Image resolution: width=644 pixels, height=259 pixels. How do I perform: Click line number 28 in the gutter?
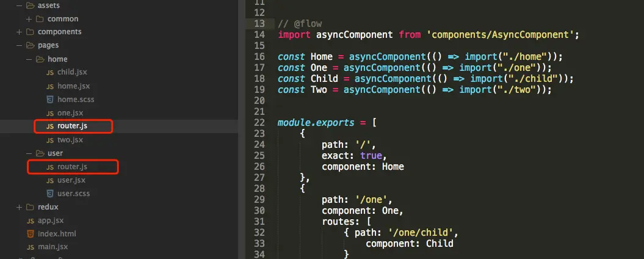259,189
